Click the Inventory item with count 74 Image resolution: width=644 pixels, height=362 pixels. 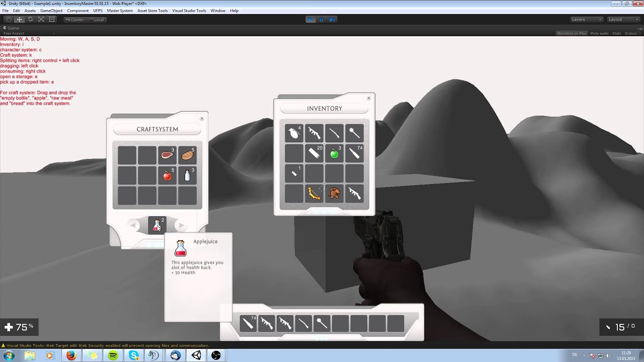[x=354, y=153]
